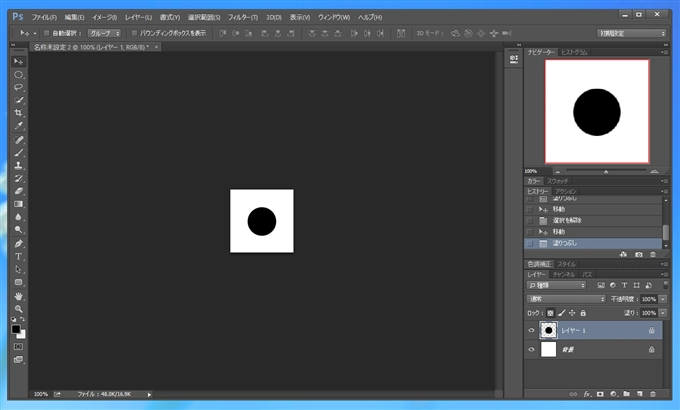680x410 pixels.
Task: Delete layer with trash icon
Action: 653,394
